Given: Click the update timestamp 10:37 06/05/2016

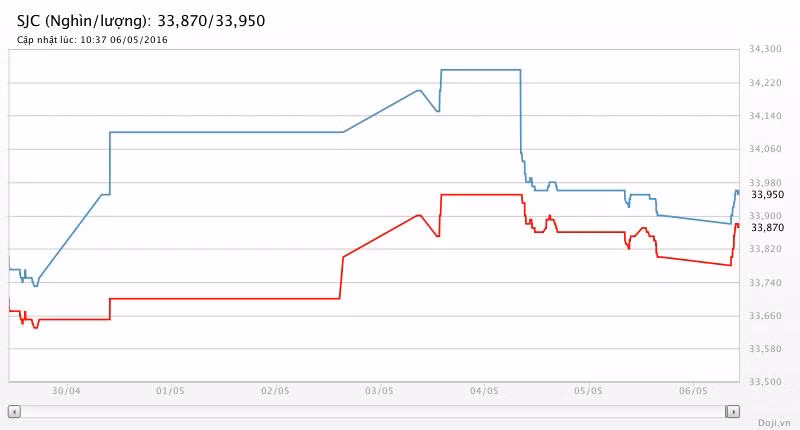Looking at the screenshot, I should (124, 40).
